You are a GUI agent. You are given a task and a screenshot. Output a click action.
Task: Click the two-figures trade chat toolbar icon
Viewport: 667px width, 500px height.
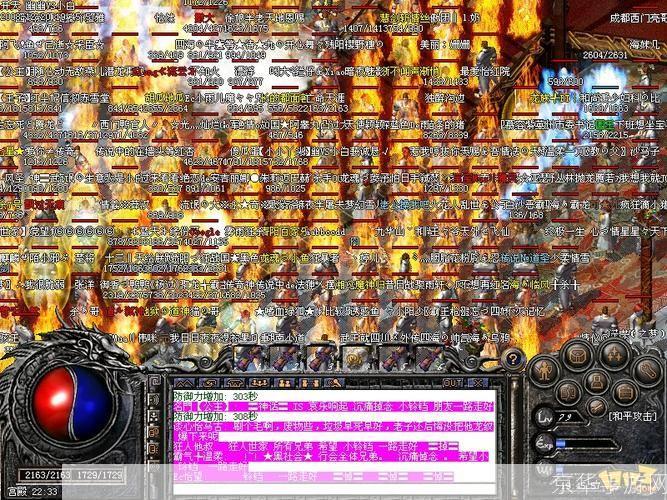[x=310, y=383]
